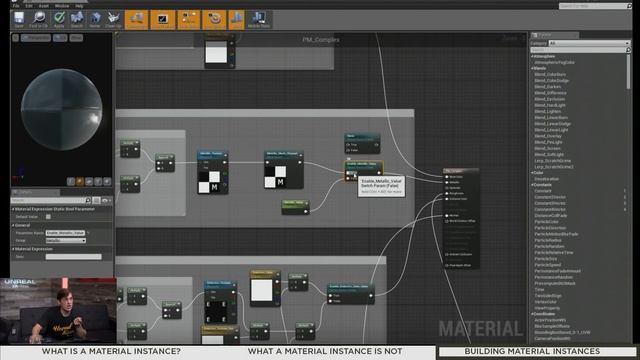Click Find in CB toolbar icon

(38, 20)
